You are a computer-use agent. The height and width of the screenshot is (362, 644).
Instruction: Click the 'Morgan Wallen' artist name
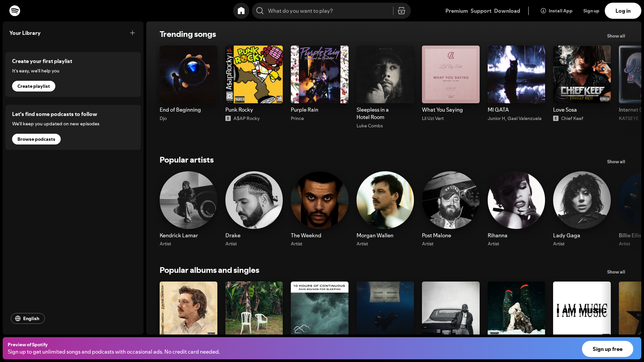point(375,235)
